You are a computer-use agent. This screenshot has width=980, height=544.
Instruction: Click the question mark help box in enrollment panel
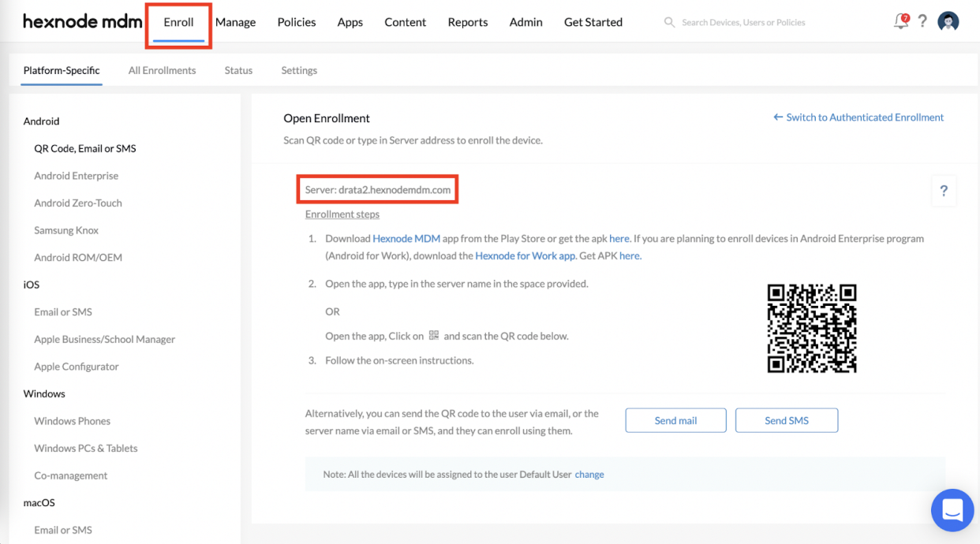click(944, 191)
